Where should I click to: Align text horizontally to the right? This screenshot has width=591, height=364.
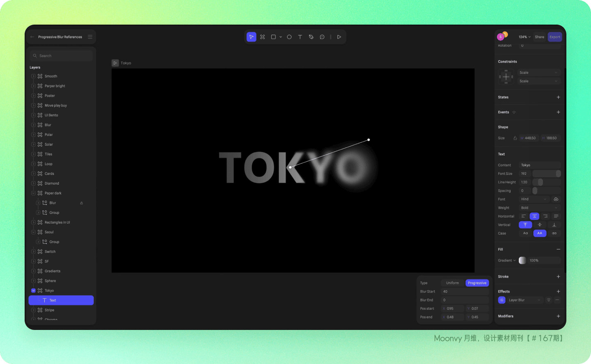pos(545,216)
